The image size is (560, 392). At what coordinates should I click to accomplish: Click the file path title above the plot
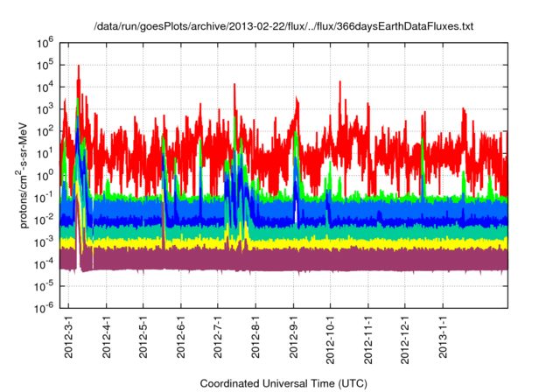283,27
